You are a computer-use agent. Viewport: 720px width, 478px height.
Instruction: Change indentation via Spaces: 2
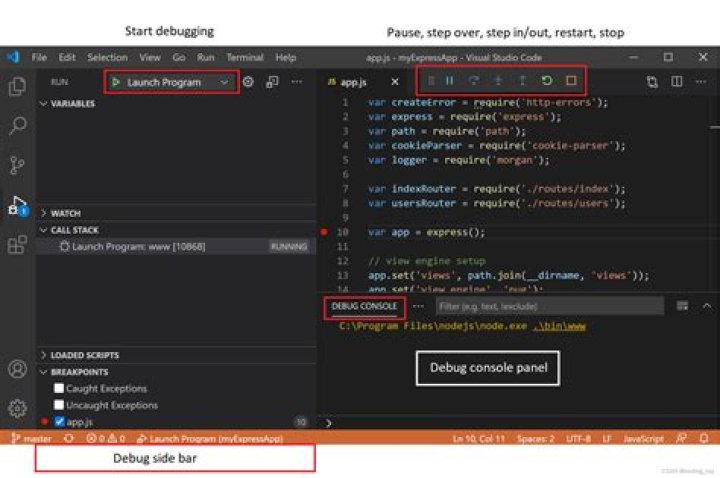[535, 439]
